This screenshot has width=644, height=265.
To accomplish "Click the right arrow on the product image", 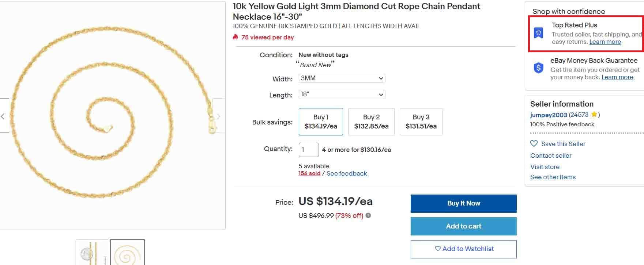I will point(218,116).
